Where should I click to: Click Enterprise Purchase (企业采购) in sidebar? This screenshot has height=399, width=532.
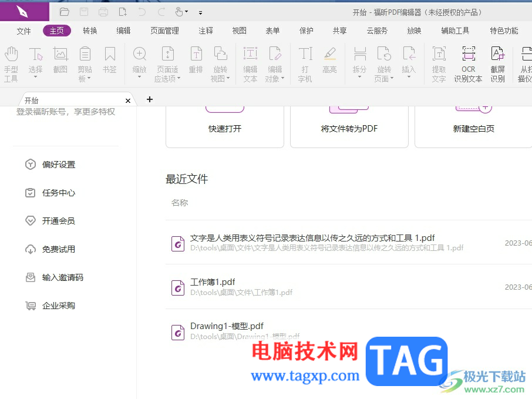50,306
